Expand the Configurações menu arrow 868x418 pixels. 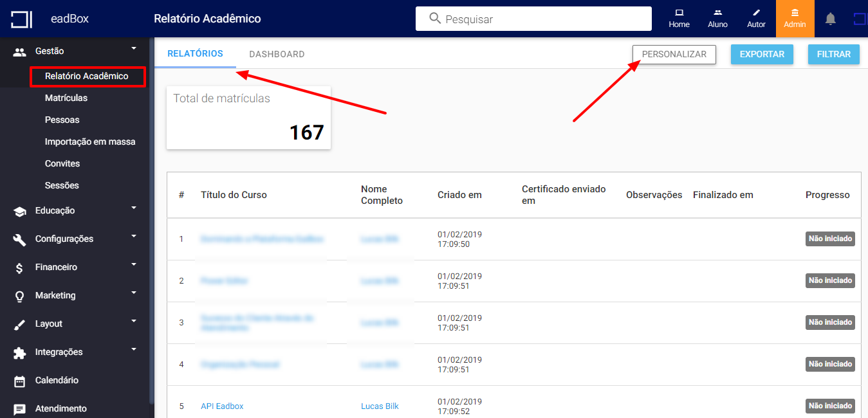pos(134,236)
